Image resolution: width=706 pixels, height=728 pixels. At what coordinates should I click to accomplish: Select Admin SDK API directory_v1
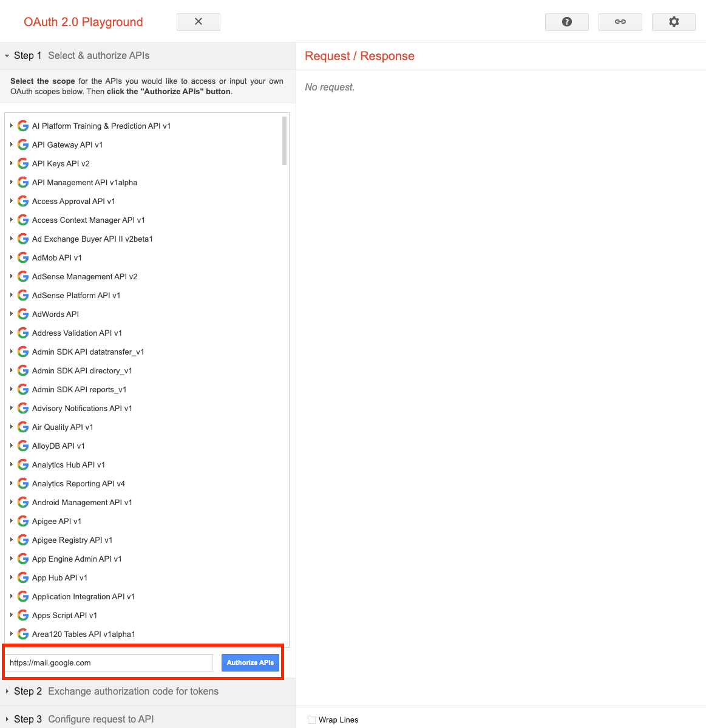[82, 370]
